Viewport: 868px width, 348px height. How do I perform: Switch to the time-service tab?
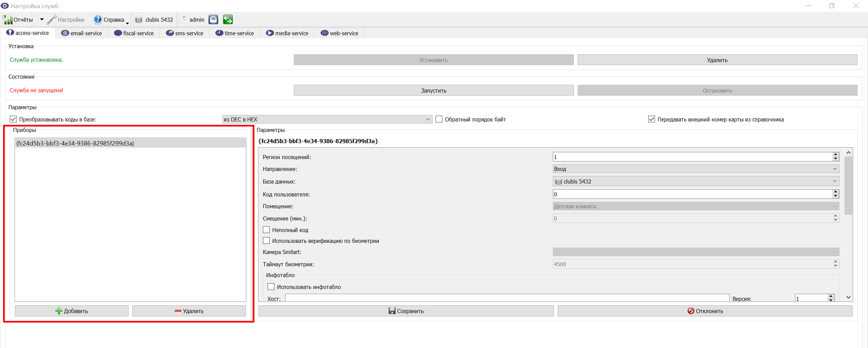click(x=235, y=33)
